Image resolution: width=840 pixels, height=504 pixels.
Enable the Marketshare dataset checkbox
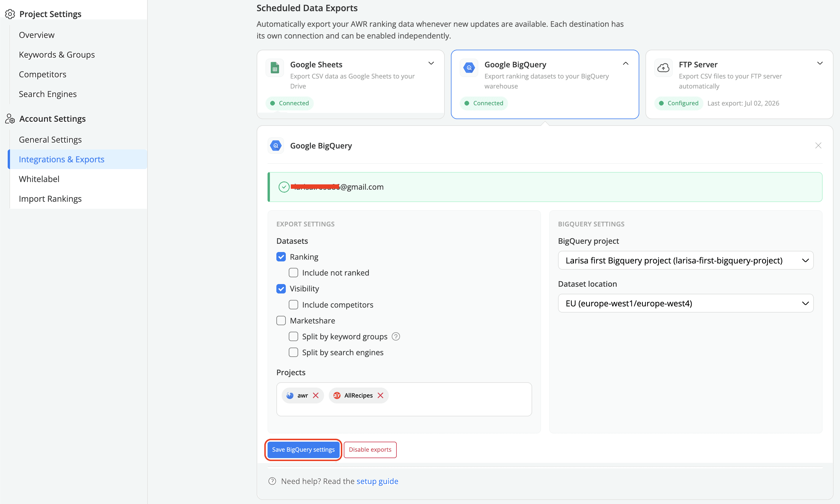pos(281,321)
